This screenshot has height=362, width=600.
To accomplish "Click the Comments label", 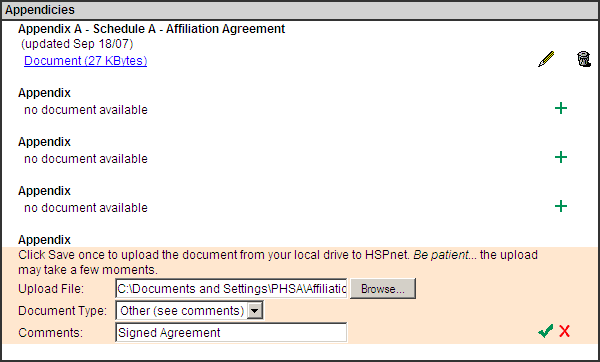I will coord(51,333).
